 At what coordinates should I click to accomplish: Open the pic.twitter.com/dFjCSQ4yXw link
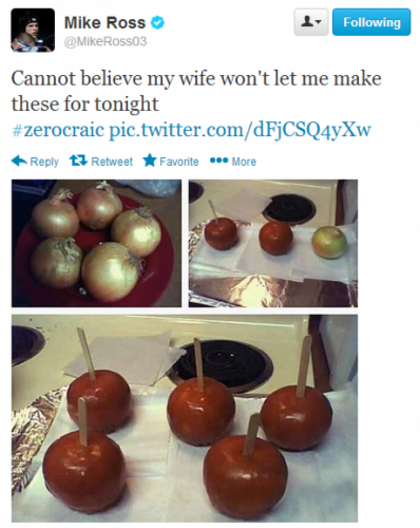[x=240, y=130]
